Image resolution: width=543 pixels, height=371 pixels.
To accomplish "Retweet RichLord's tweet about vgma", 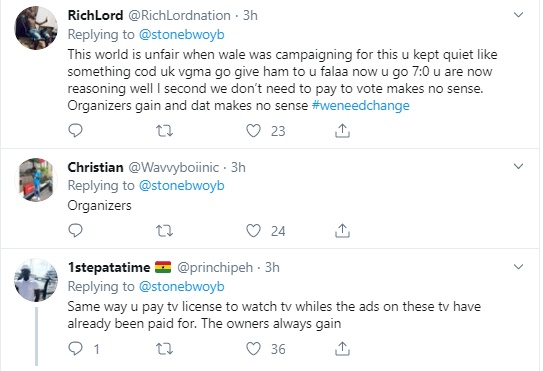I will [x=164, y=131].
